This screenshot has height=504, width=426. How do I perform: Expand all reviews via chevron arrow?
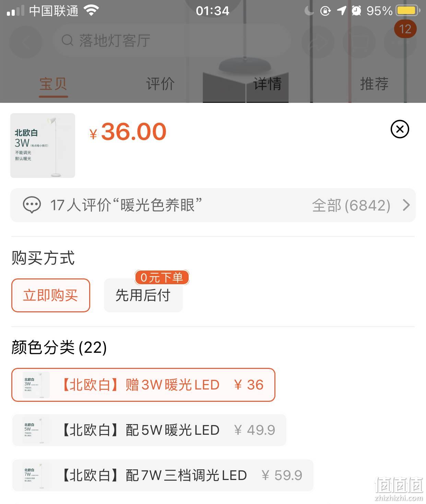tap(406, 205)
